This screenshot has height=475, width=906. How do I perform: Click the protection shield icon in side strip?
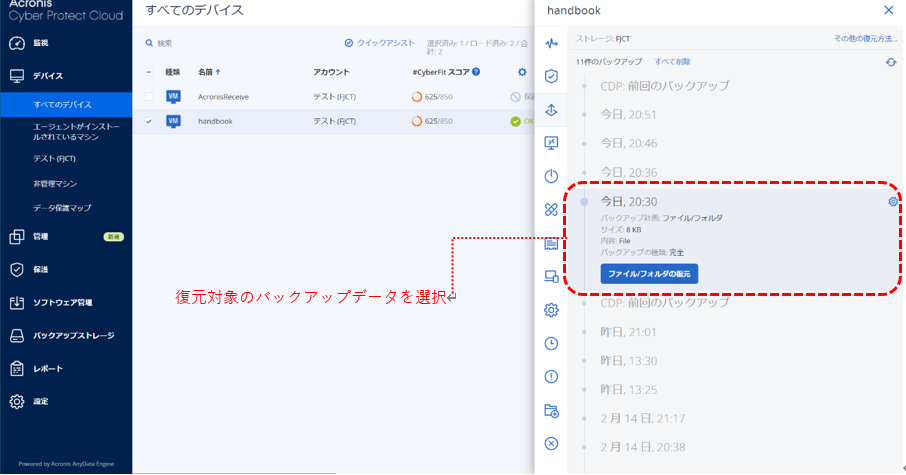tap(551, 76)
